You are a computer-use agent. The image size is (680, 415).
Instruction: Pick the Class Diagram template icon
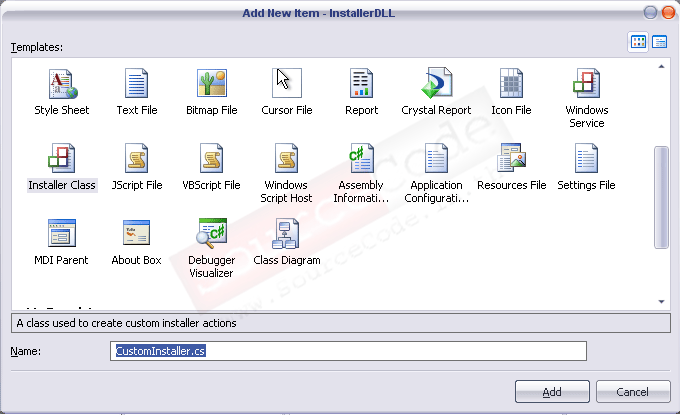click(x=286, y=233)
